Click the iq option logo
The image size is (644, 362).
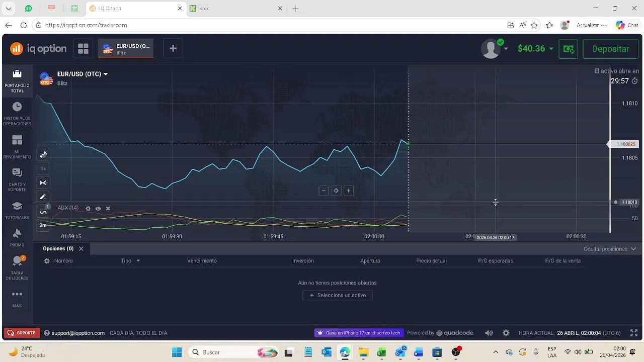pos(38,49)
